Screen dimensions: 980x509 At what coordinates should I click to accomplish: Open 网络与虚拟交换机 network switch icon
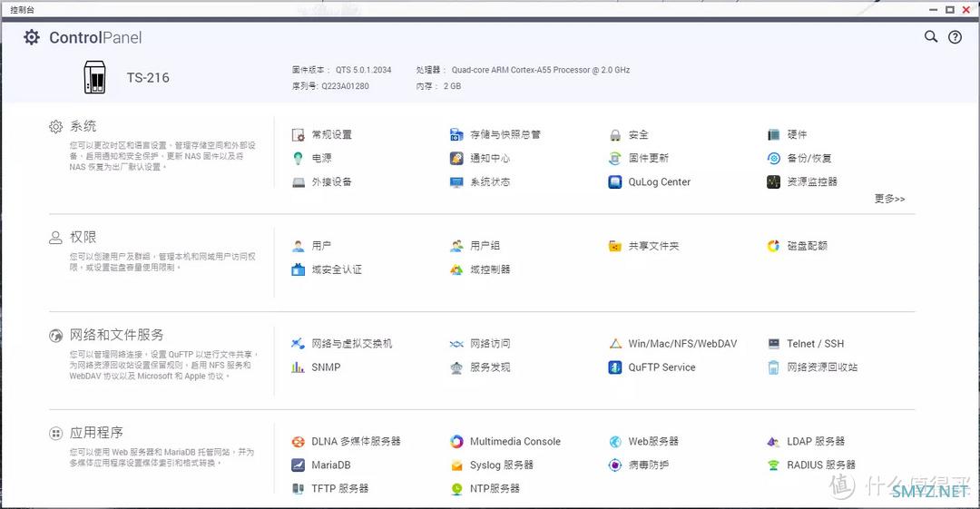299,343
